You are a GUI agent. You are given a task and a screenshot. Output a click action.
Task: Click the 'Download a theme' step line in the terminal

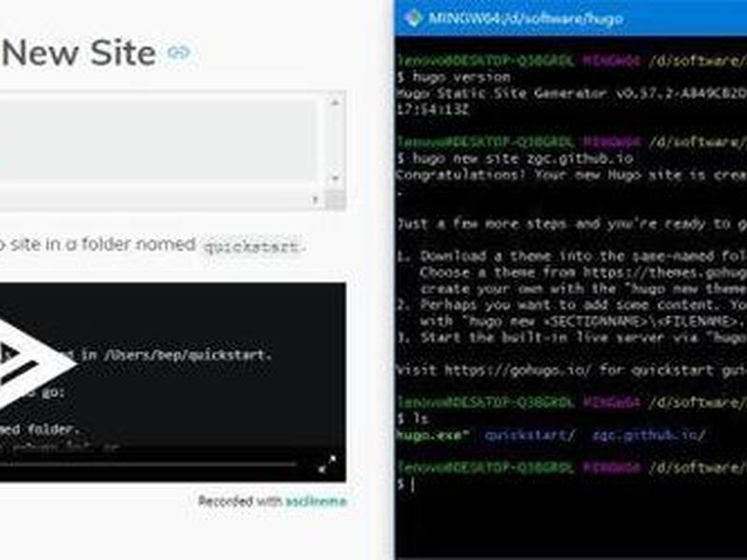pyautogui.click(x=571, y=256)
